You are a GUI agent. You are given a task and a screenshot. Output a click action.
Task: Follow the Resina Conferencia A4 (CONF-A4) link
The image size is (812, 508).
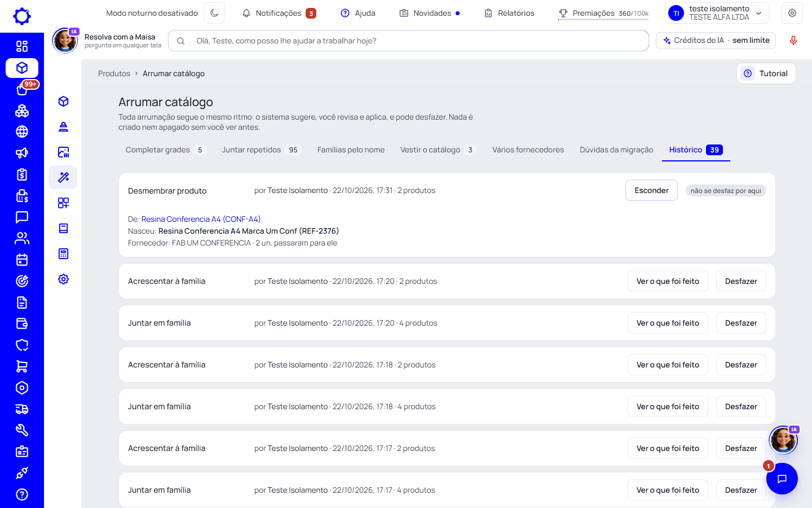[x=201, y=219]
